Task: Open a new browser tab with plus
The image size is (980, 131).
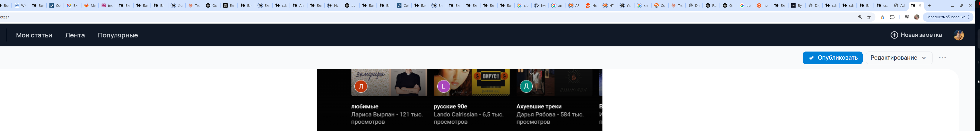Action: click(930, 6)
